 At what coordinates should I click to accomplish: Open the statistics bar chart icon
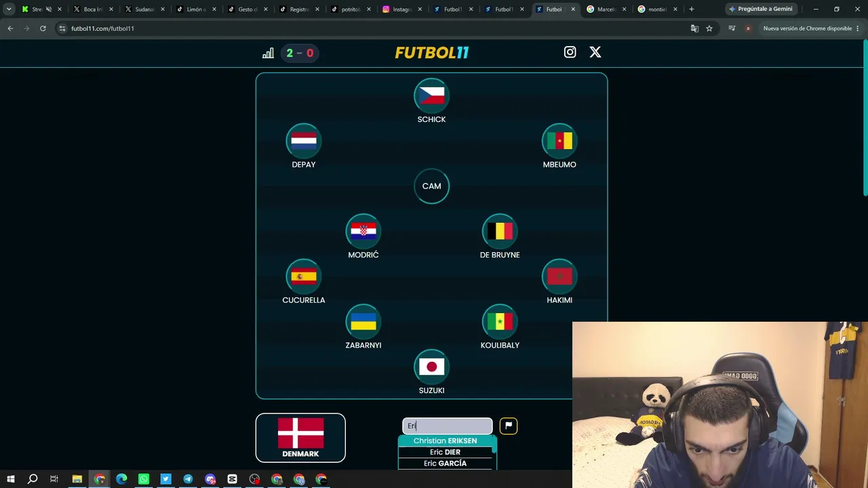click(268, 53)
